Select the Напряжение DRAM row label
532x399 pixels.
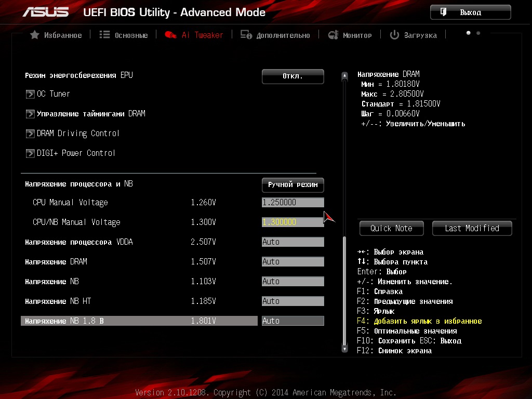56,262
